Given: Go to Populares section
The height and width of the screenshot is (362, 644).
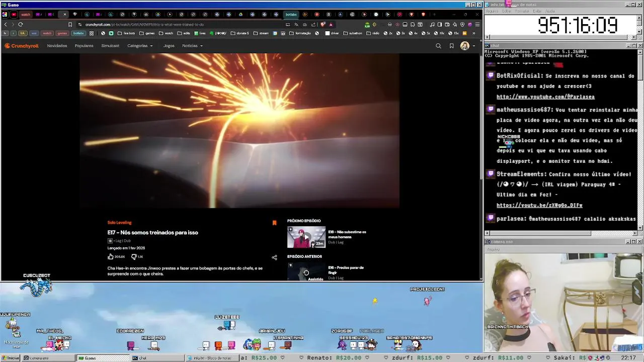Looking at the screenshot, I should [84, 46].
